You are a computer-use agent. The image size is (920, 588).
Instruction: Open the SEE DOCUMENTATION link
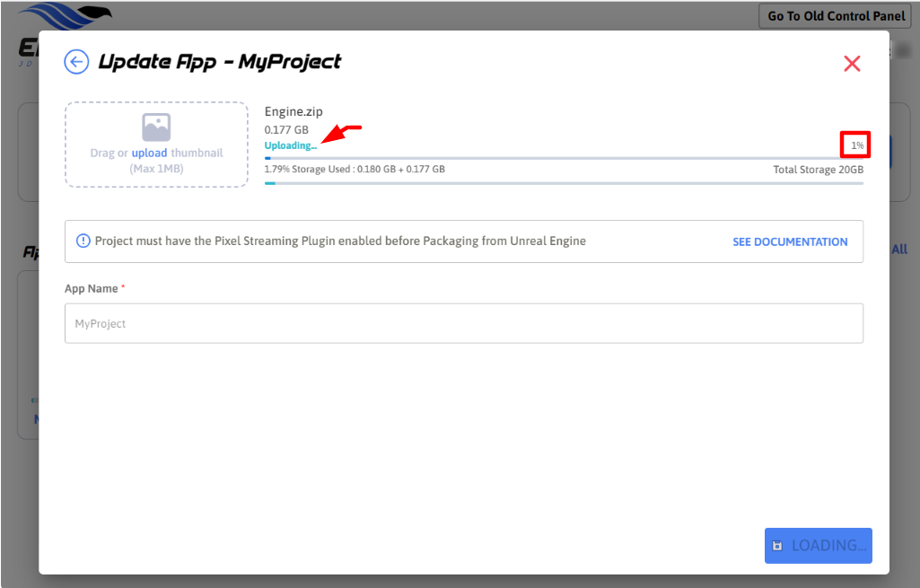(790, 241)
